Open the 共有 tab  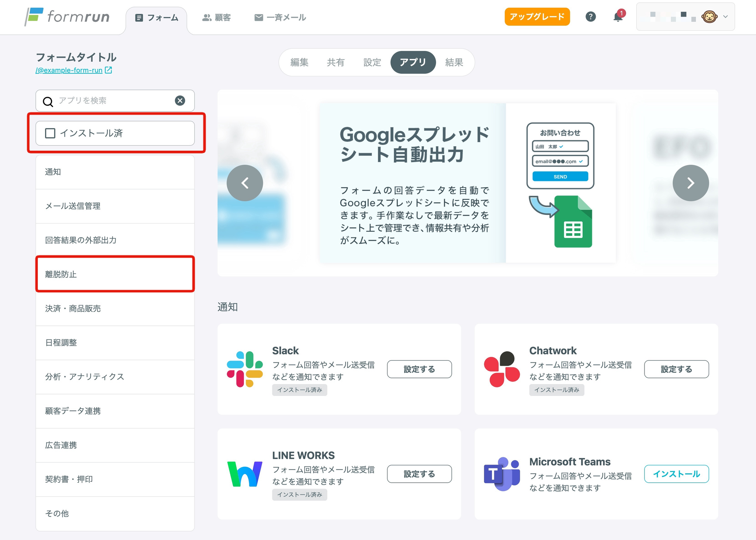coord(336,62)
